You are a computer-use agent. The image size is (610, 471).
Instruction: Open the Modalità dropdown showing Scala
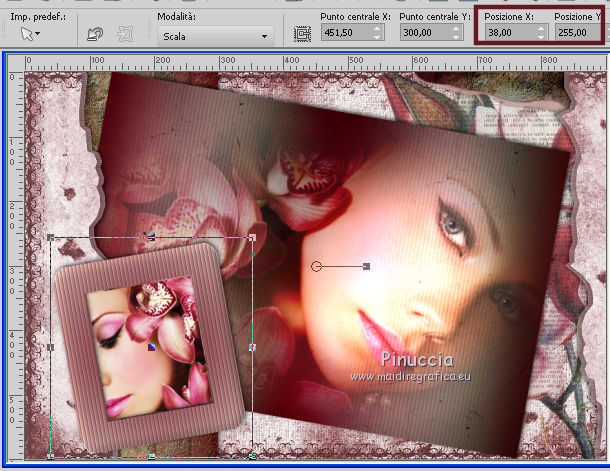pyautogui.click(x=216, y=36)
